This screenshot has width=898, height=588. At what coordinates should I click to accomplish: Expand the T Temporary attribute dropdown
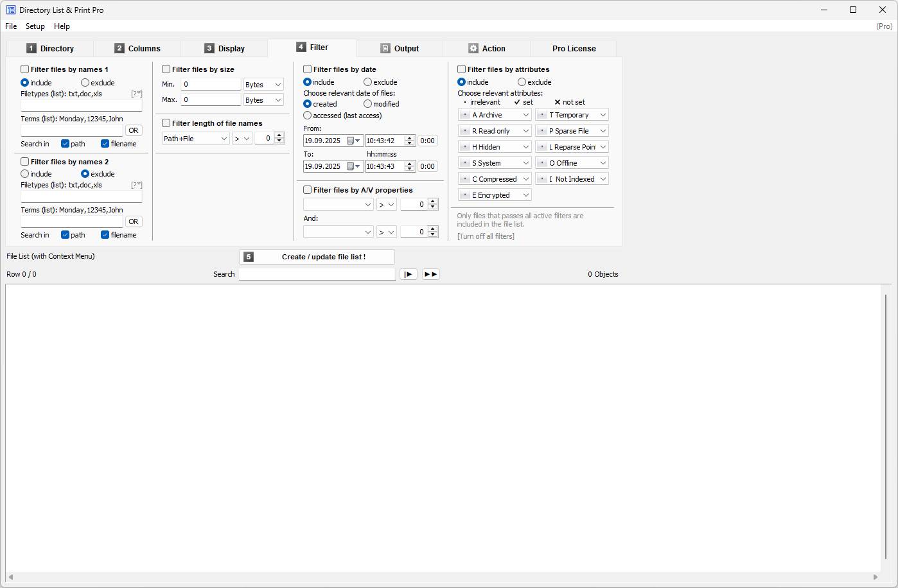click(603, 115)
